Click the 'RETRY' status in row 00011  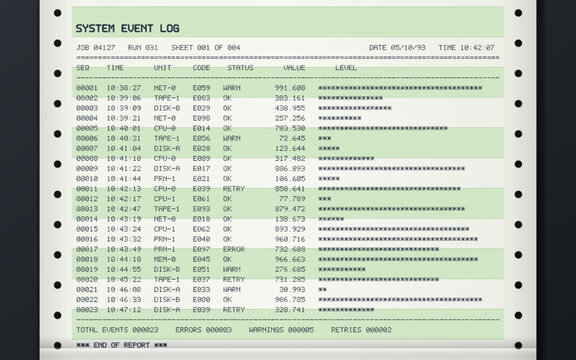234,189
